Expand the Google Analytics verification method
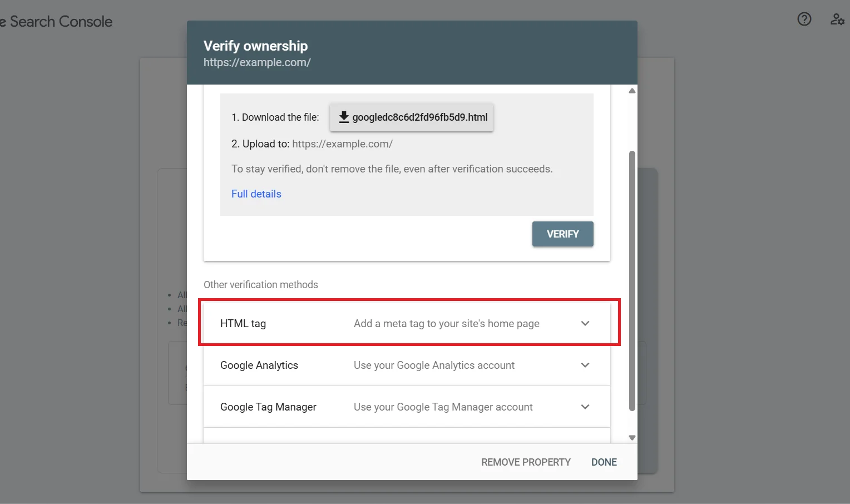The height and width of the screenshot is (504, 850). [585, 365]
